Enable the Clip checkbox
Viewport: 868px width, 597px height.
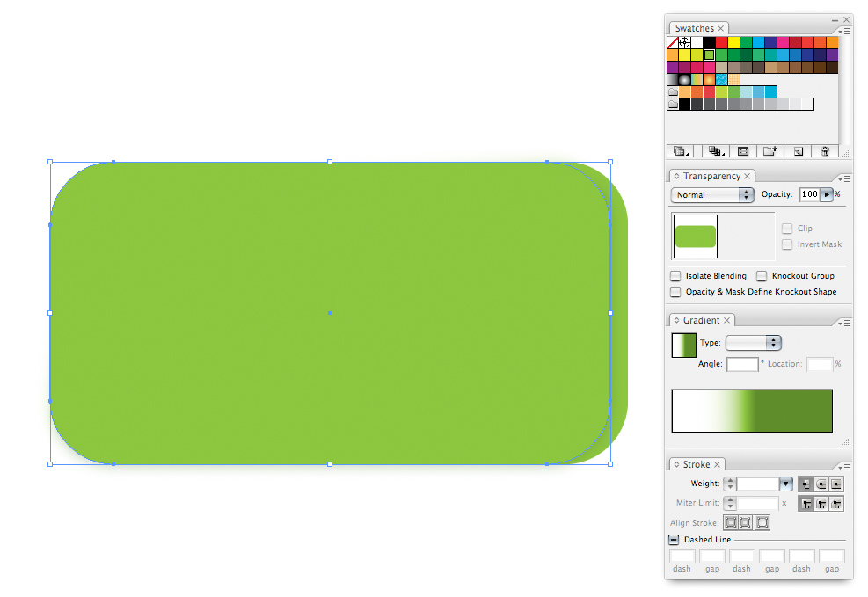click(786, 229)
